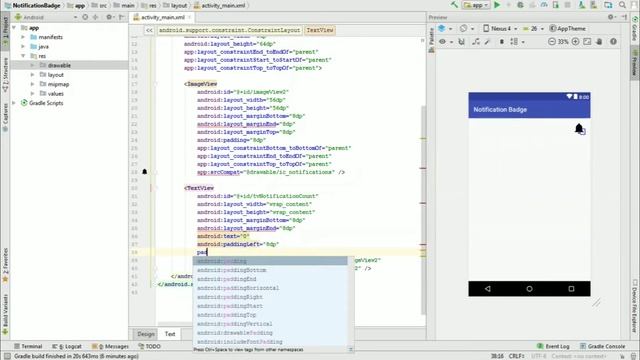Click collapse all icon in Project panel
This screenshot has width=640, height=360.
click(96, 17)
